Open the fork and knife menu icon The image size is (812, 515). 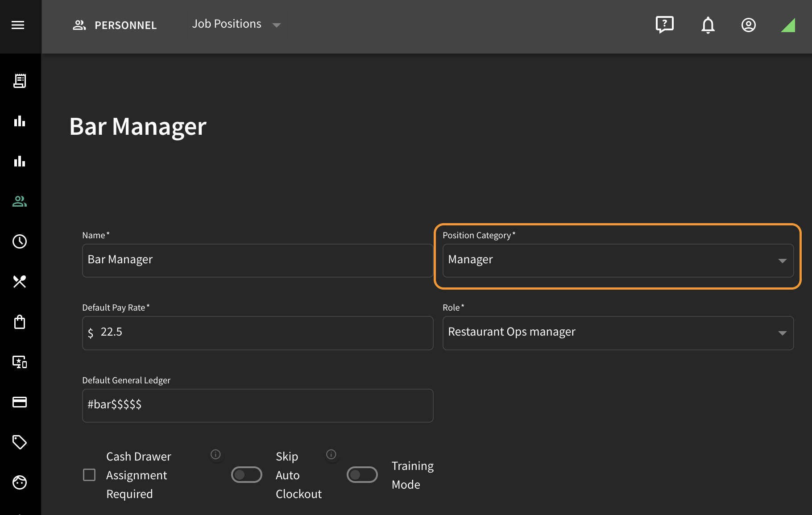pos(20,282)
